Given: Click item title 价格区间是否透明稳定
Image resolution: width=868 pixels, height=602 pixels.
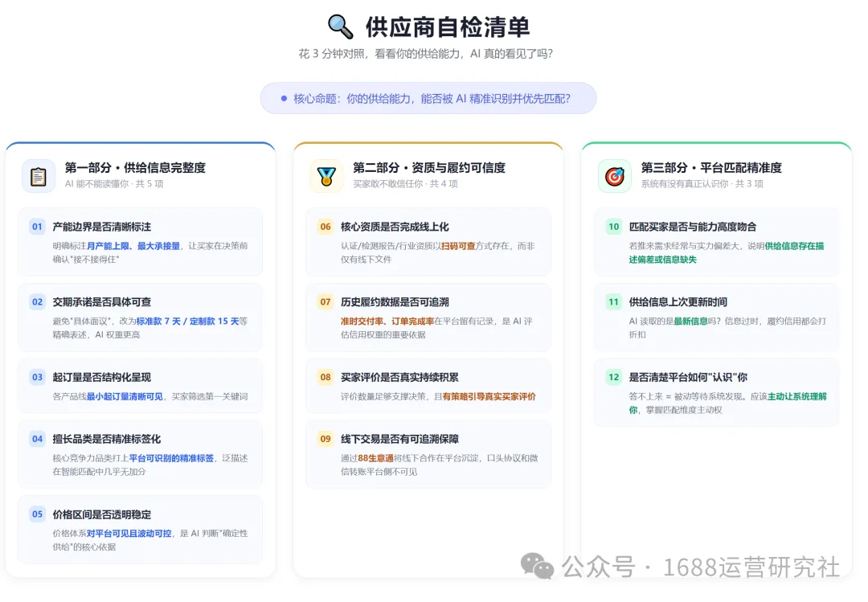Looking at the screenshot, I should pos(102,514).
